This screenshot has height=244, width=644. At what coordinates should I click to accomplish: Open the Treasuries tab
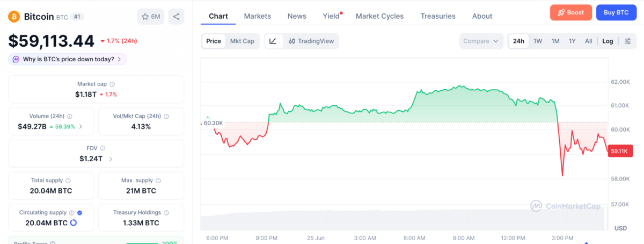click(x=438, y=16)
